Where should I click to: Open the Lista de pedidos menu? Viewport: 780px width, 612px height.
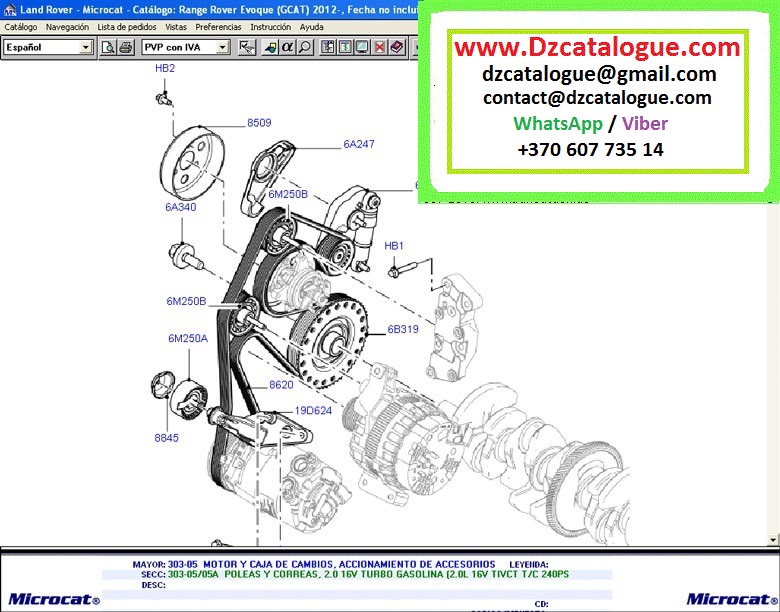coord(127,27)
